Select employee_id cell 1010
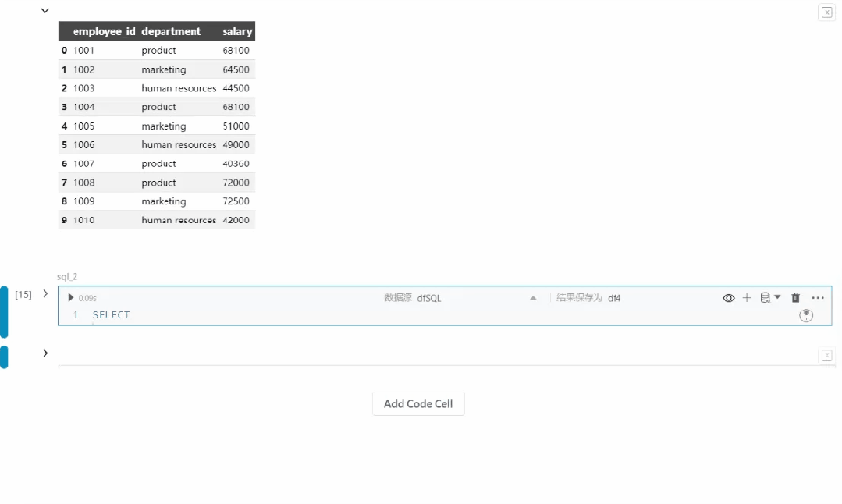The width and height of the screenshot is (842, 504). tap(83, 220)
